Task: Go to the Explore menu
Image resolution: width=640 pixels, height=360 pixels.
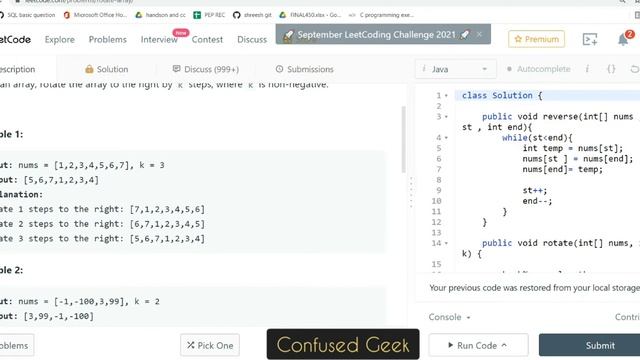Action: pyautogui.click(x=60, y=40)
